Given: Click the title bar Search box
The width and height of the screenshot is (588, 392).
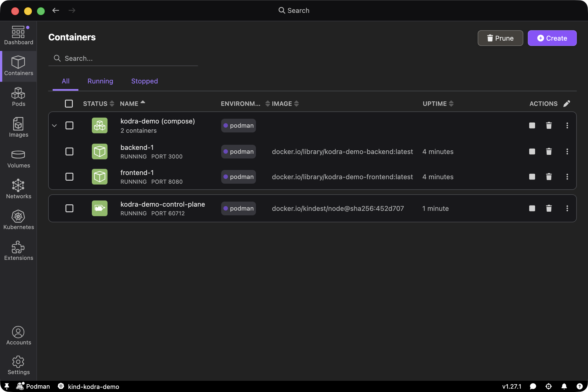Looking at the screenshot, I should (294, 11).
